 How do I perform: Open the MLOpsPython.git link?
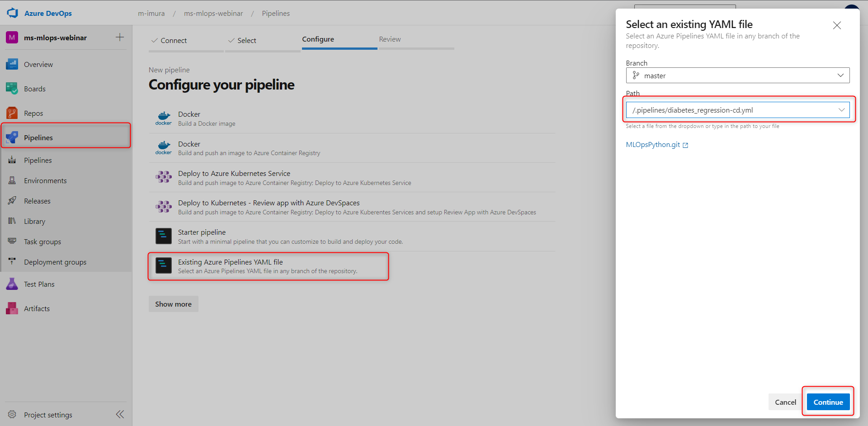[653, 145]
